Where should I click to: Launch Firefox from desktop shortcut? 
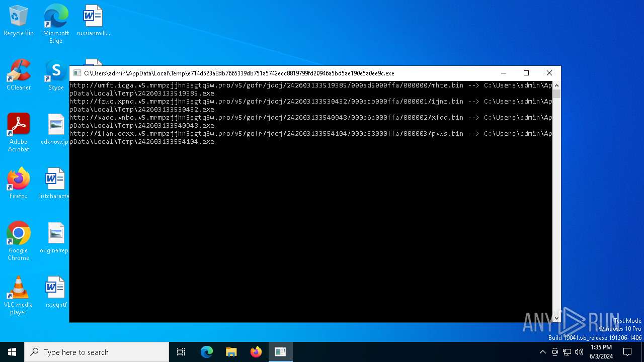click(19, 184)
